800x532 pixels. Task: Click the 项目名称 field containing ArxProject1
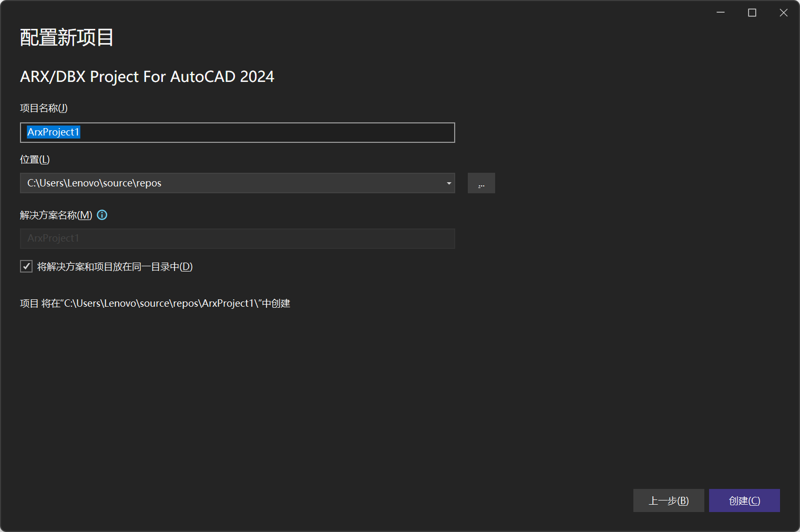238,132
